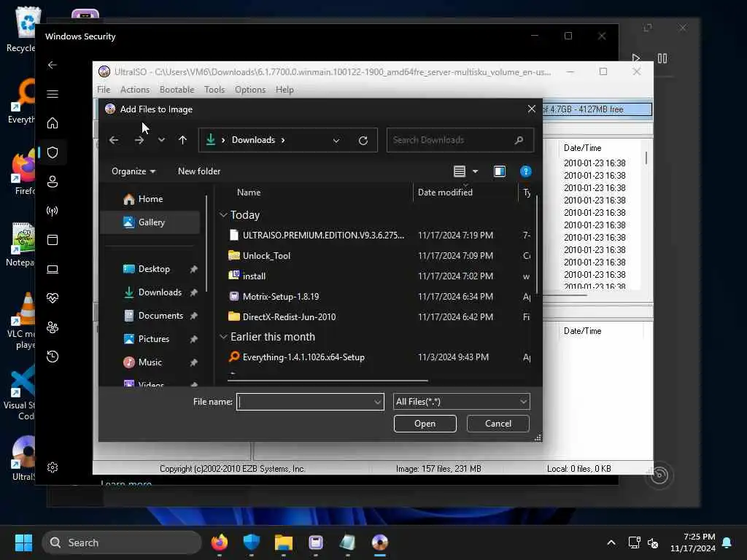The image size is (747, 560).
Task: Open the view options dropdown arrow
Action: (475, 171)
